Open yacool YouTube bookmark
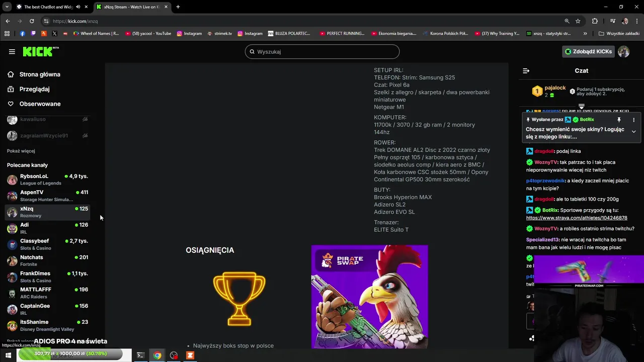 [x=148, y=34]
